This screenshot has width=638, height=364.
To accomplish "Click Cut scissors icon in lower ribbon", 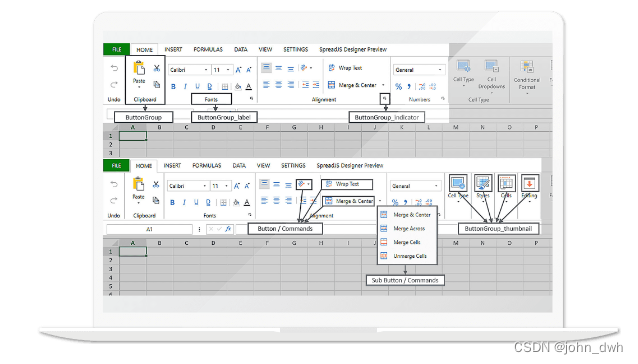I will 156,184.
